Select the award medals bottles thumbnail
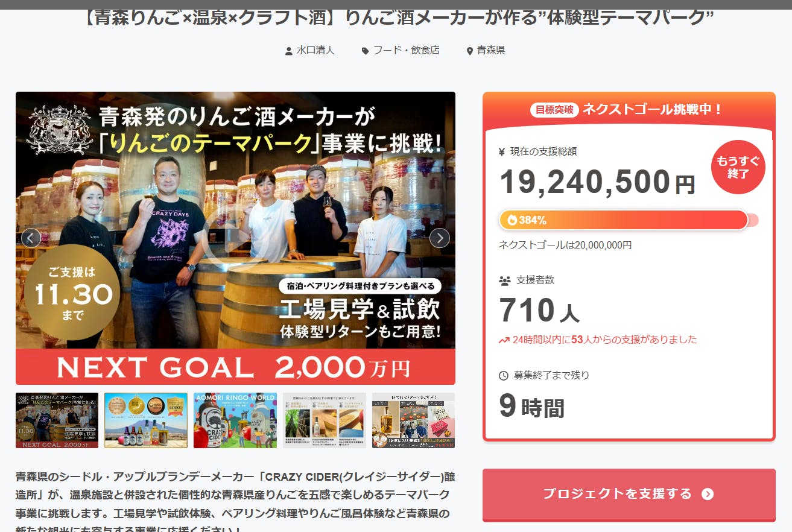Image resolution: width=792 pixels, height=532 pixels. tap(146, 420)
